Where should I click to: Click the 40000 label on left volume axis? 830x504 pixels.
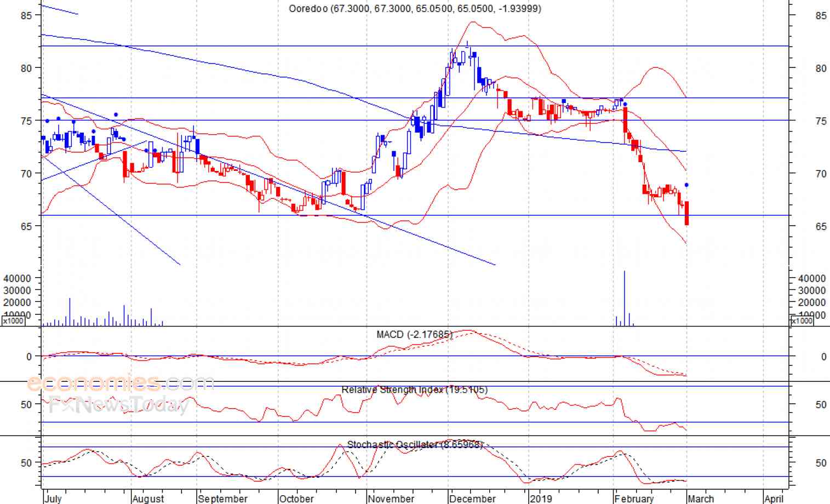tap(17, 278)
